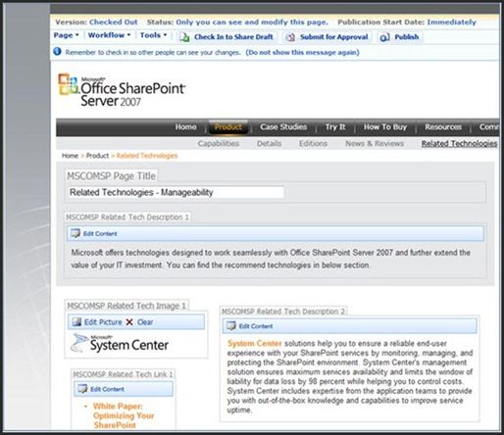The width and height of the screenshot is (504, 435).
Task: Go to the Home navigation tab
Action: pos(185,126)
